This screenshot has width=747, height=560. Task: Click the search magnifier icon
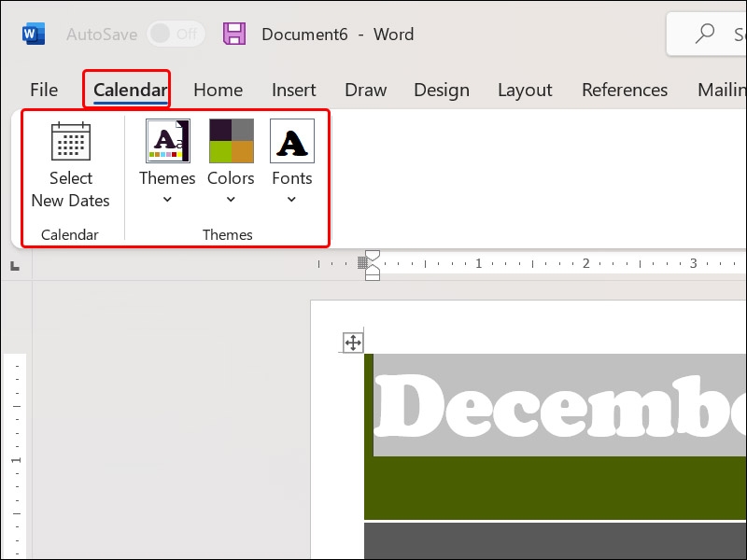coord(705,34)
